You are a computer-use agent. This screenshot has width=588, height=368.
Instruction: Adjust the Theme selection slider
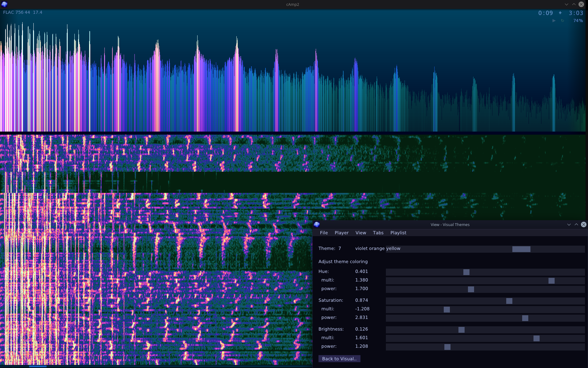click(521, 249)
